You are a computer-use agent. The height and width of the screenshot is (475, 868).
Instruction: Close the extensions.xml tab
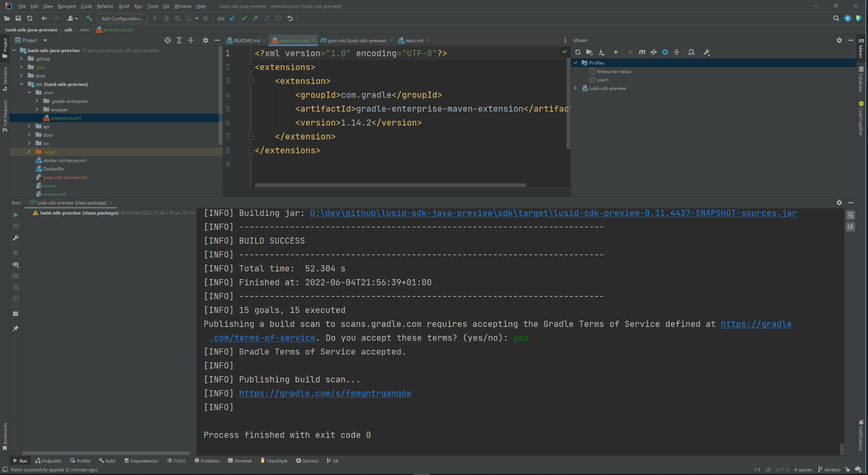tap(313, 40)
